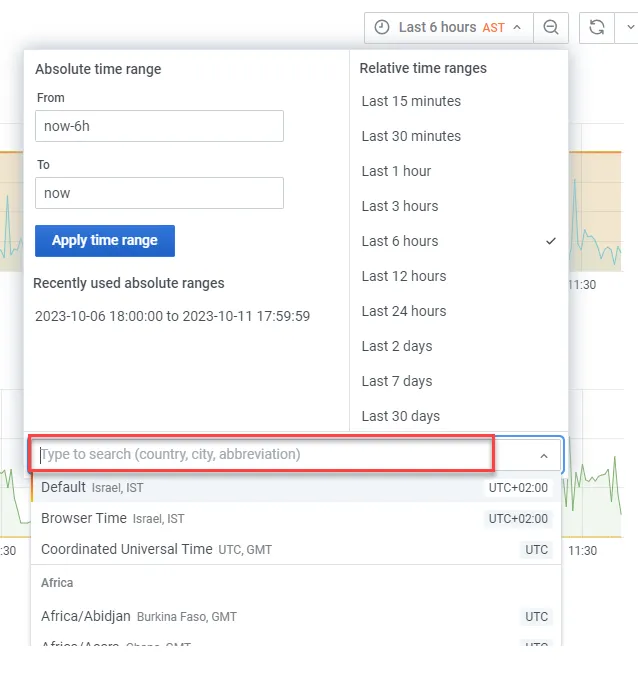Select recent range 2023-10-06 18:00:00 to 2023-10-11
This screenshot has width=638, height=685.
point(173,316)
